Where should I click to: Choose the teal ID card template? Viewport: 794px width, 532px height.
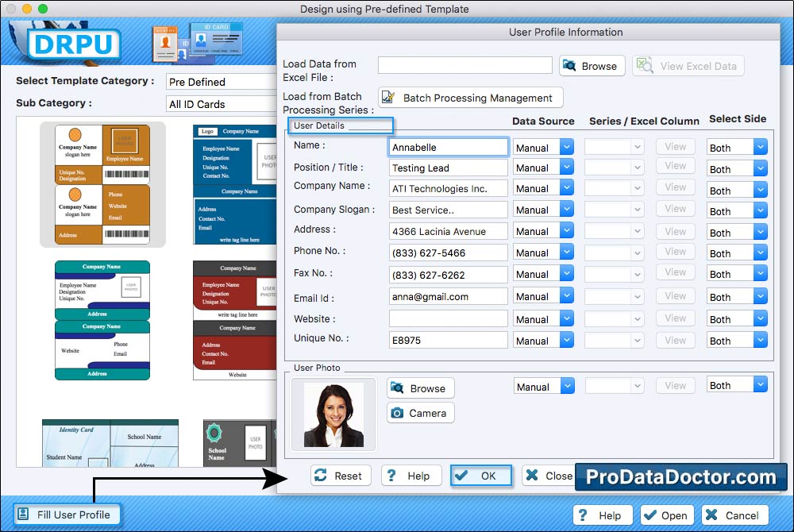click(102, 319)
